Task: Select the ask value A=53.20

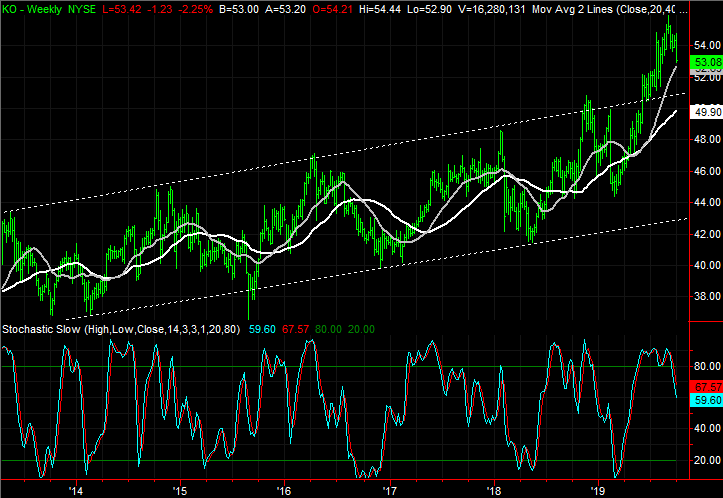Action: (x=285, y=9)
